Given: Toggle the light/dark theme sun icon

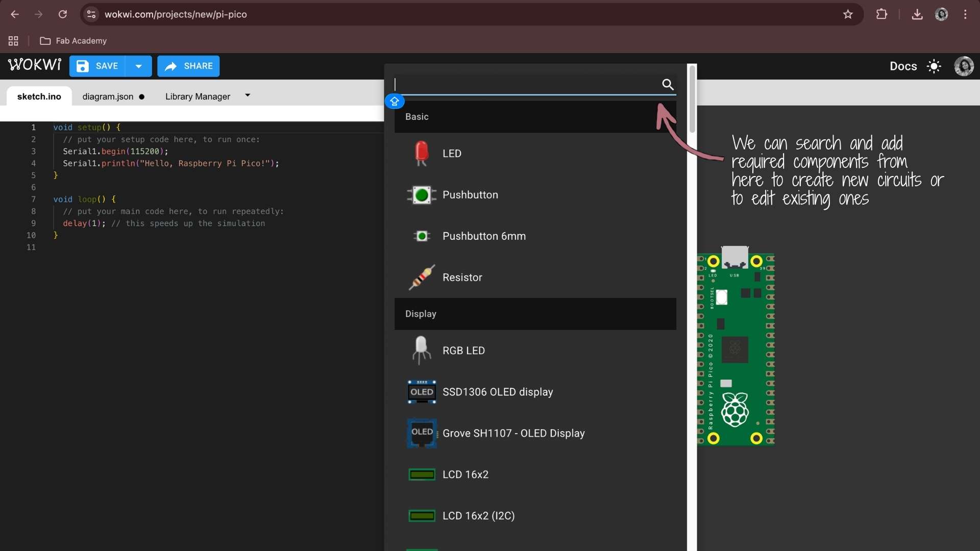Looking at the screenshot, I should pyautogui.click(x=934, y=66).
